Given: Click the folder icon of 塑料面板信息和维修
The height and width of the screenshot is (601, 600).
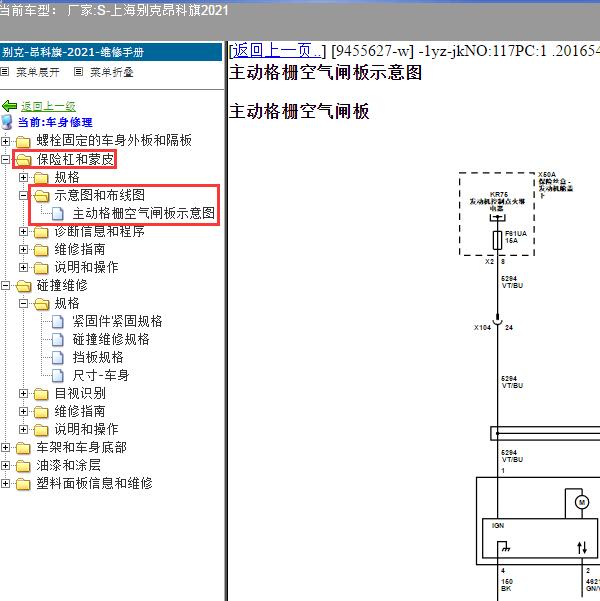Looking at the screenshot, I should [23, 484].
